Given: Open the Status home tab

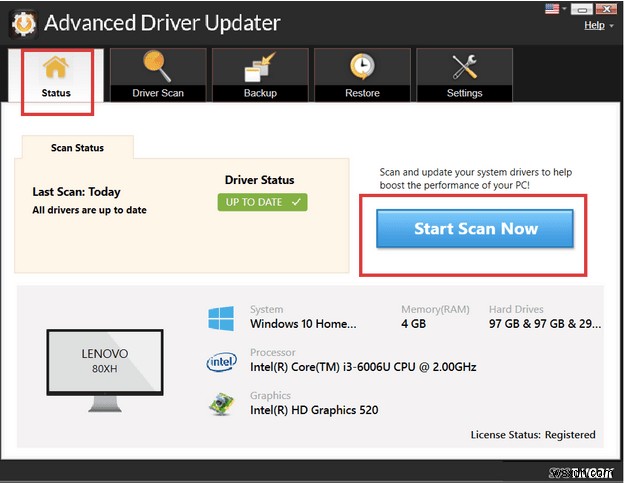Looking at the screenshot, I should coord(56,78).
